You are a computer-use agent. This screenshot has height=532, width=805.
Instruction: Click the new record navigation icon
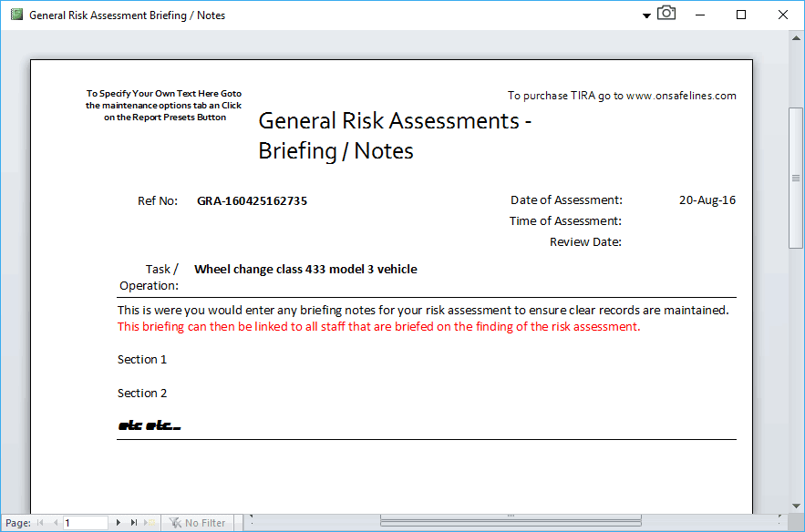(150, 523)
